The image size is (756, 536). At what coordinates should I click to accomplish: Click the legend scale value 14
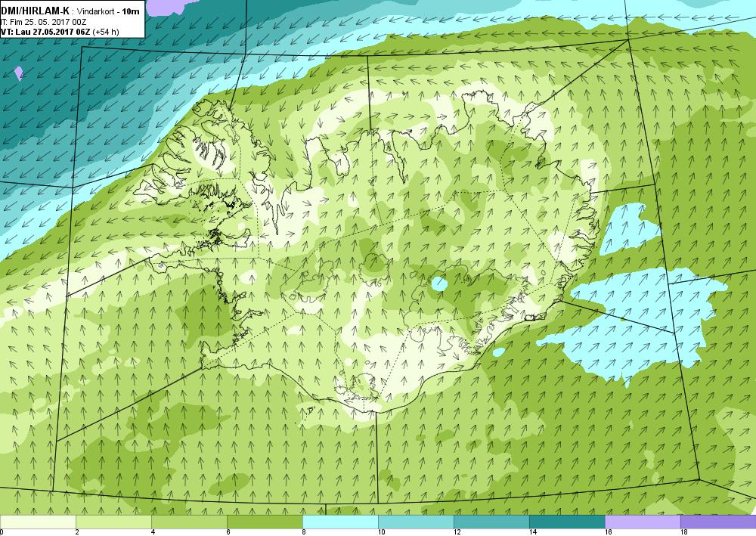(x=533, y=532)
